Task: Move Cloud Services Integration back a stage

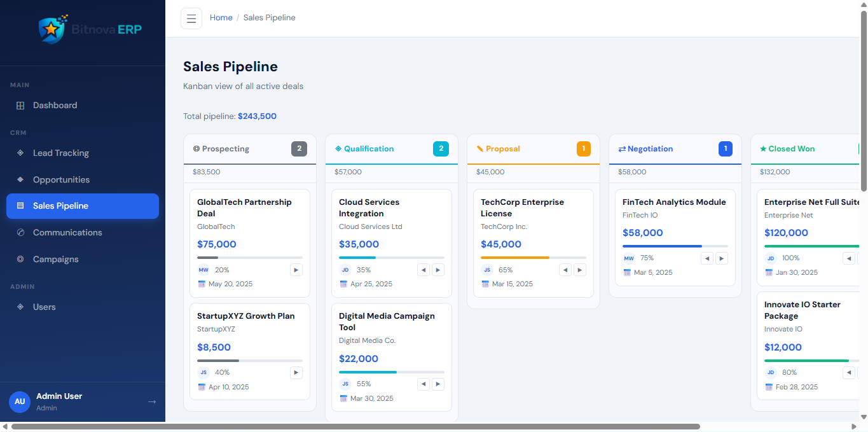Action: tap(424, 270)
